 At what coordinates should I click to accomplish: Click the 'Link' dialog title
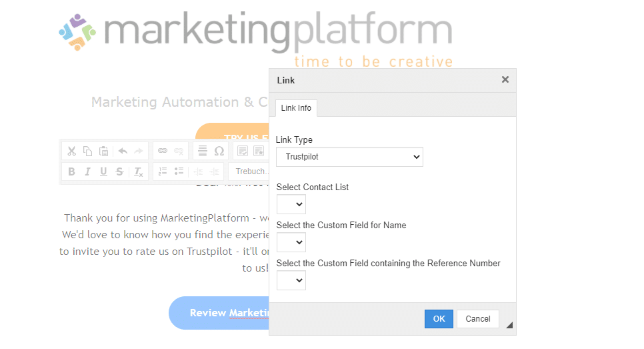pos(286,80)
